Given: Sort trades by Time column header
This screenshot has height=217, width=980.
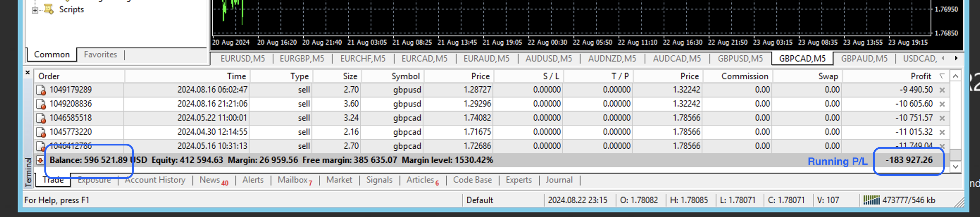Looking at the screenshot, I should 187,76.
